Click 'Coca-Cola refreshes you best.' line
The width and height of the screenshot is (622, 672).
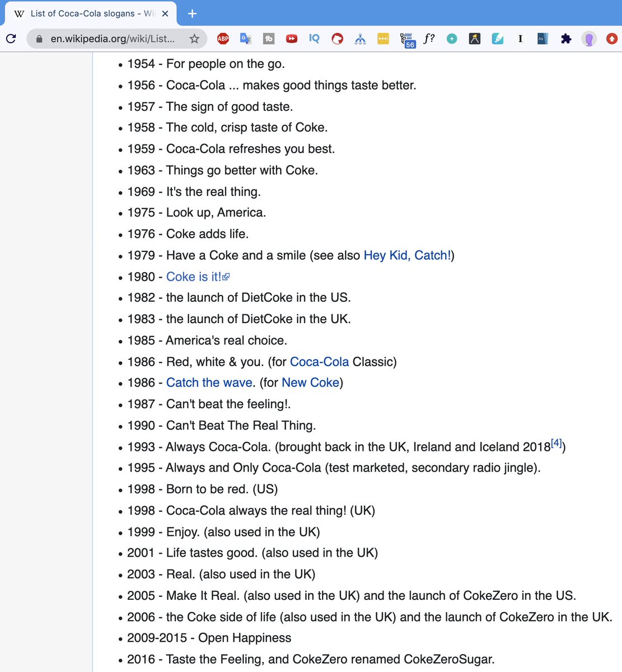click(250, 149)
